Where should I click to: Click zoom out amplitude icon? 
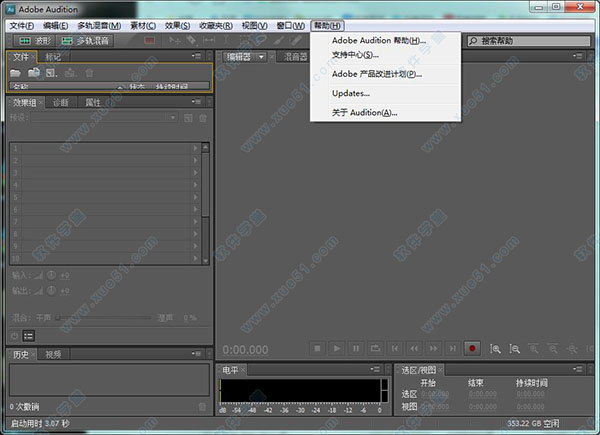[x=514, y=349]
